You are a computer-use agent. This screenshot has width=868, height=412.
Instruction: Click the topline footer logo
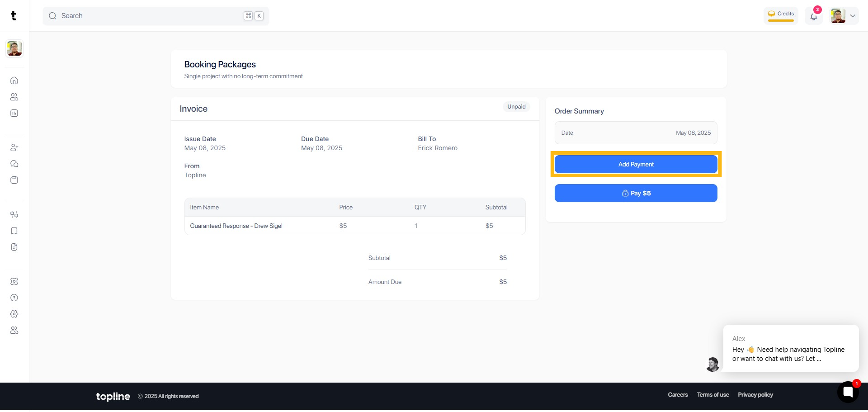pyautogui.click(x=113, y=396)
